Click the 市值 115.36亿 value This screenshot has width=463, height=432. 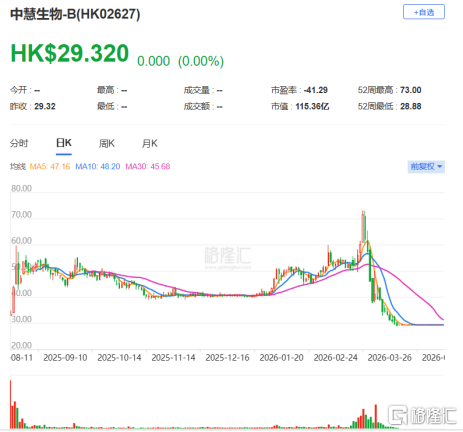312,106
